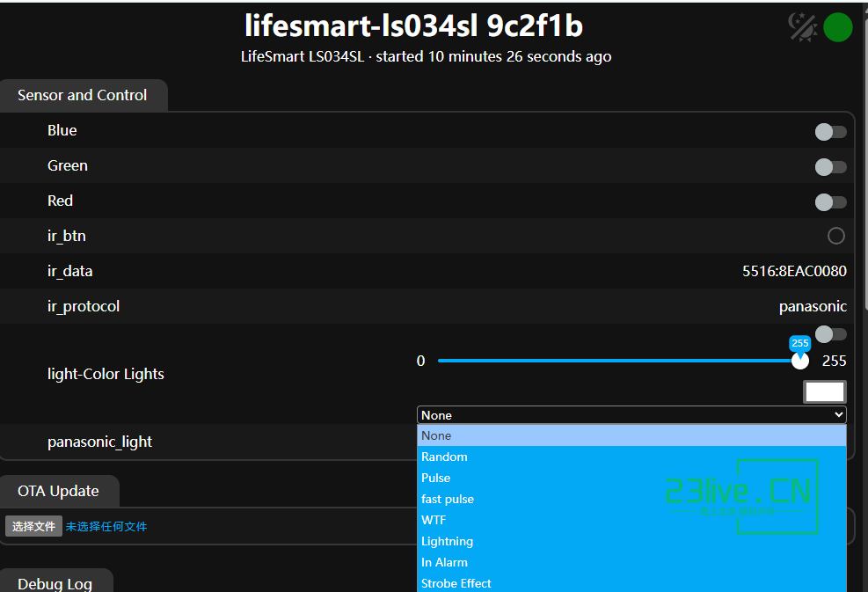Image resolution: width=868 pixels, height=592 pixels.
Task: Select the WTF effect option
Action: click(x=631, y=520)
